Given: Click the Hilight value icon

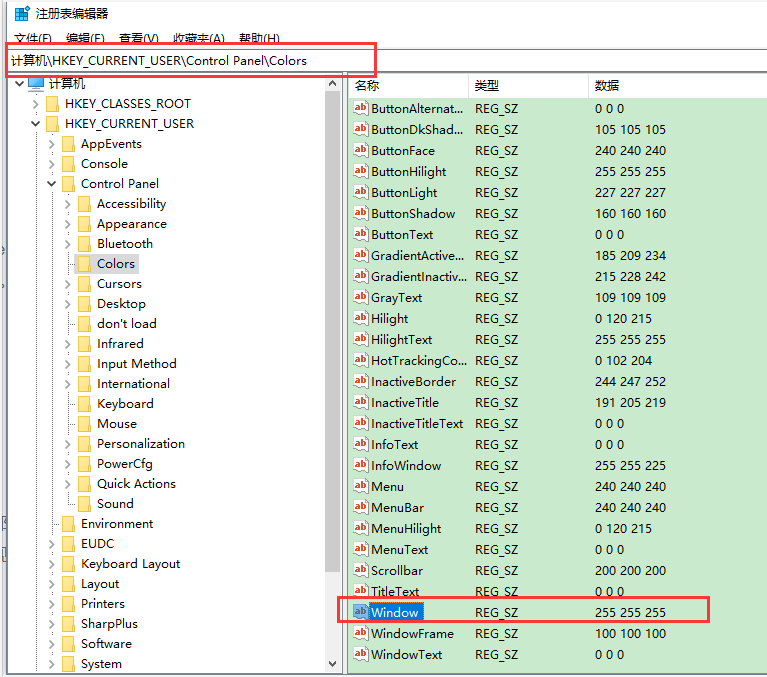Looking at the screenshot, I should click(x=361, y=318).
